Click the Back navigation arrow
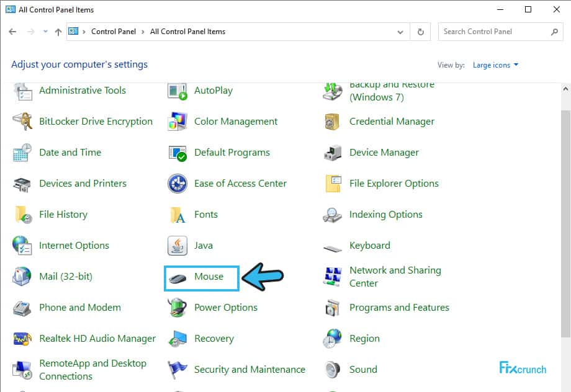This screenshot has height=392, width=571. point(13,32)
